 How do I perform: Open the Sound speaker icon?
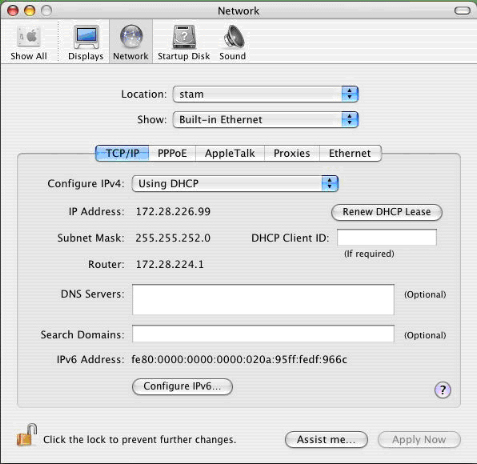tap(233, 37)
